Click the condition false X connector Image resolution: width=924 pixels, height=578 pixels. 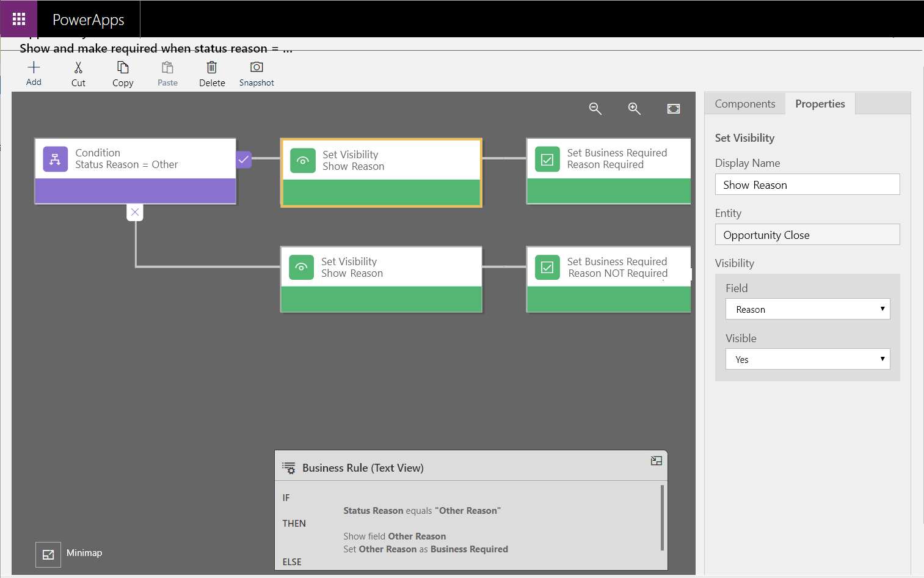(135, 212)
